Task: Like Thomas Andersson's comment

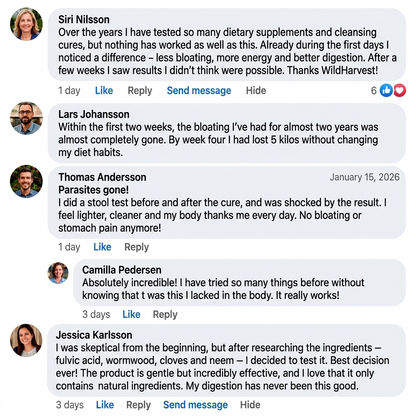Action: [102, 247]
